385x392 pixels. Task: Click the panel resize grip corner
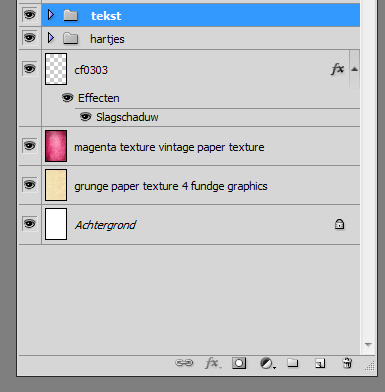[x=370, y=366]
